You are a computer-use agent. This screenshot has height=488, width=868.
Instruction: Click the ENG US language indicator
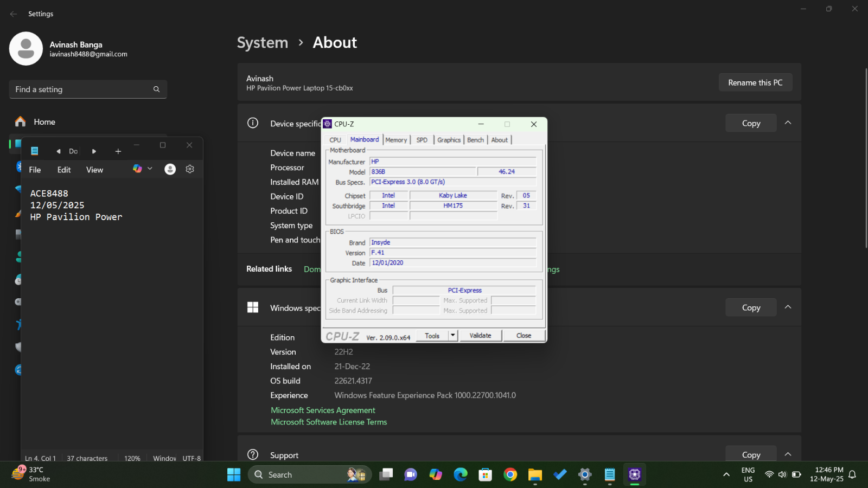748,474
